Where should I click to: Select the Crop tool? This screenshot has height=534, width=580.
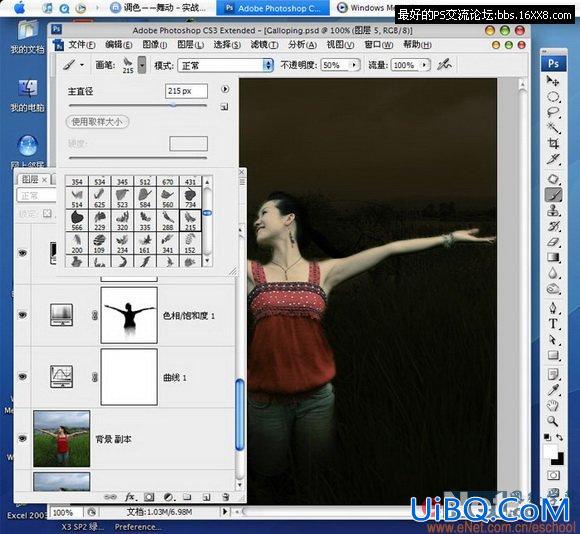pos(553,143)
